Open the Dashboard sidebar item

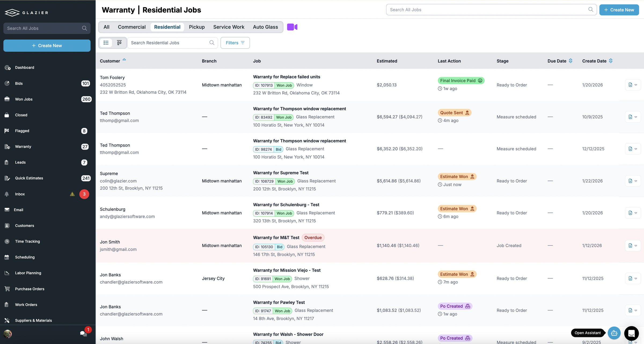point(24,68)
